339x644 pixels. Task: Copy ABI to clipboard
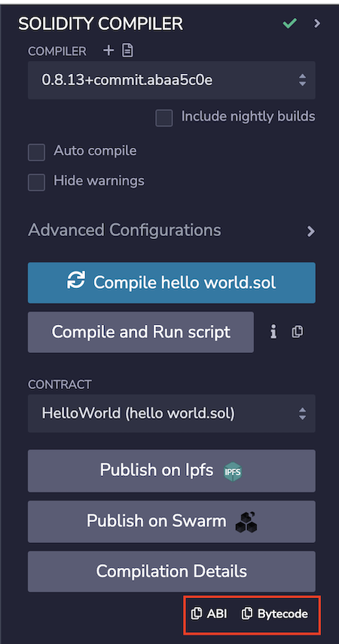point(209,614)
